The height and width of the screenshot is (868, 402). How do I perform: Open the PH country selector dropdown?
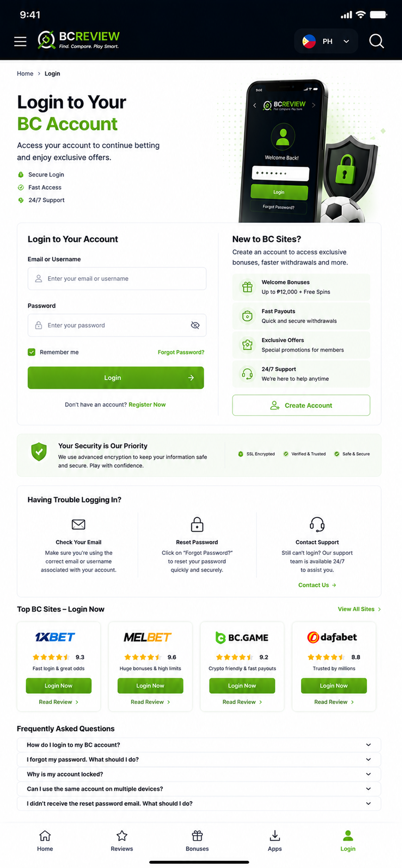[326, 41]
